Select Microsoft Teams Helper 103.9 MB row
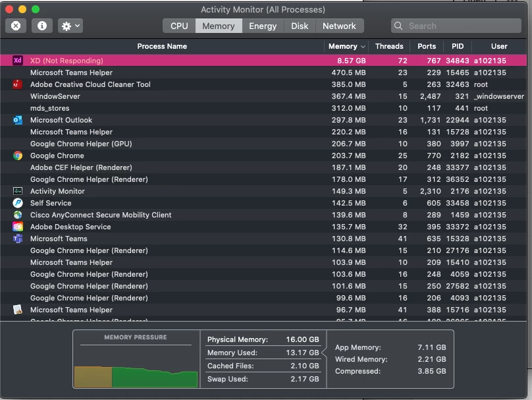This screenshot has width=532, height=400. click(263, 262)
